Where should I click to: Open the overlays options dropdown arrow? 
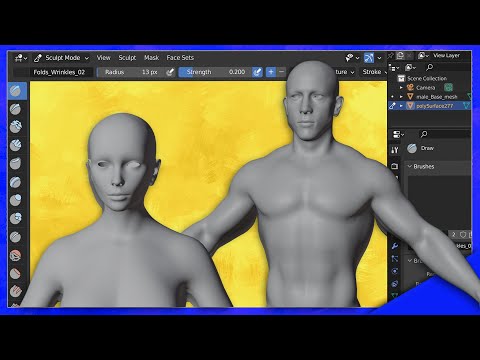[379, 58]
